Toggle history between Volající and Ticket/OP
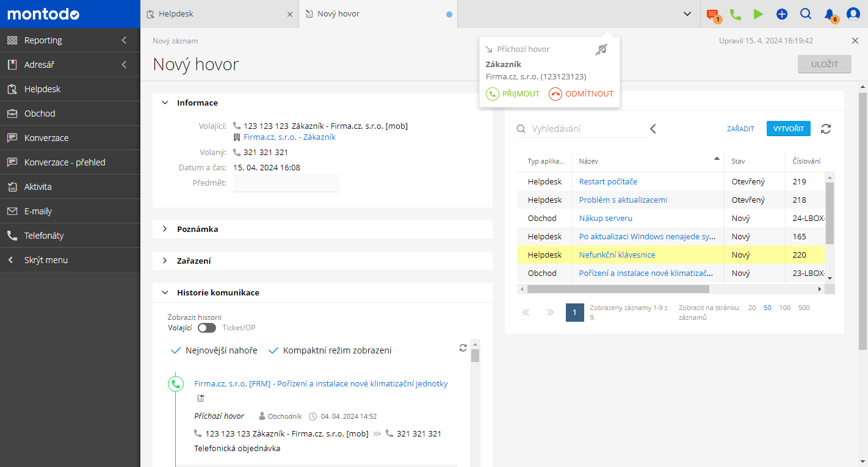The width and height of the screenshot is (868, 467). click(x=207, y=328)
